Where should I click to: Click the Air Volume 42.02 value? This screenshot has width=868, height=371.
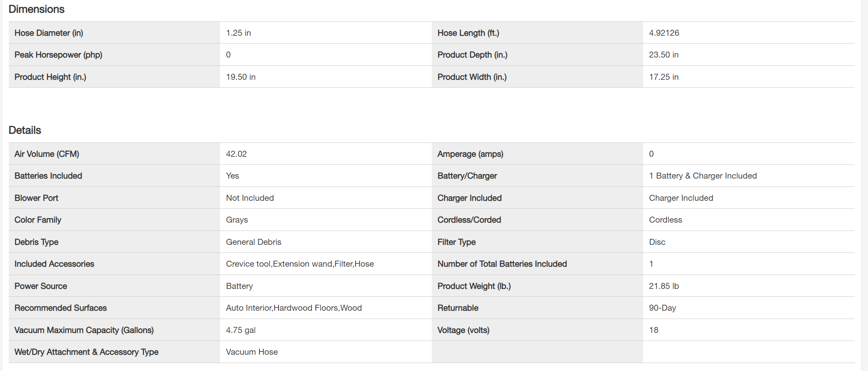pos(236,154)
